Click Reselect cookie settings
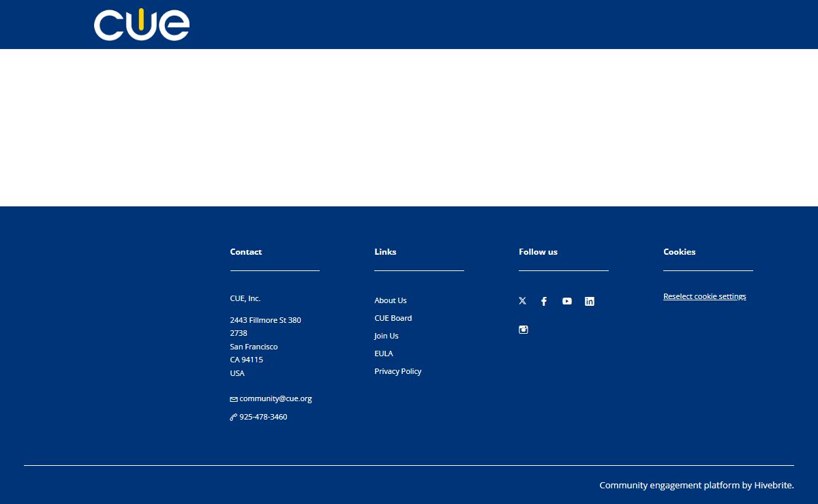818x504 pixels. click(704, 296)
